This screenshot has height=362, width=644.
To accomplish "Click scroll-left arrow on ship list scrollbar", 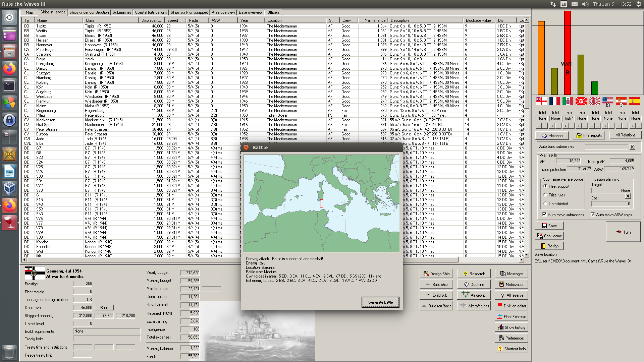I will (x=24, y=260).
